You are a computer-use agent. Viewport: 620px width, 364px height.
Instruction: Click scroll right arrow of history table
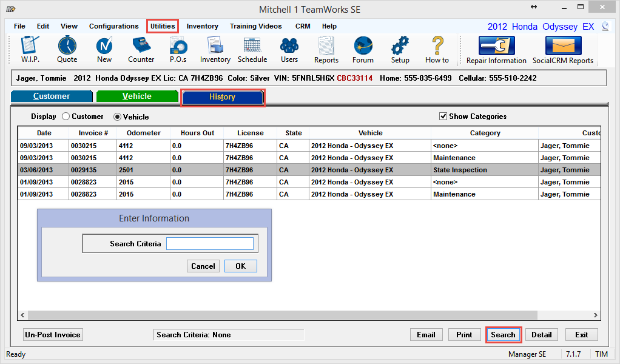596,315
